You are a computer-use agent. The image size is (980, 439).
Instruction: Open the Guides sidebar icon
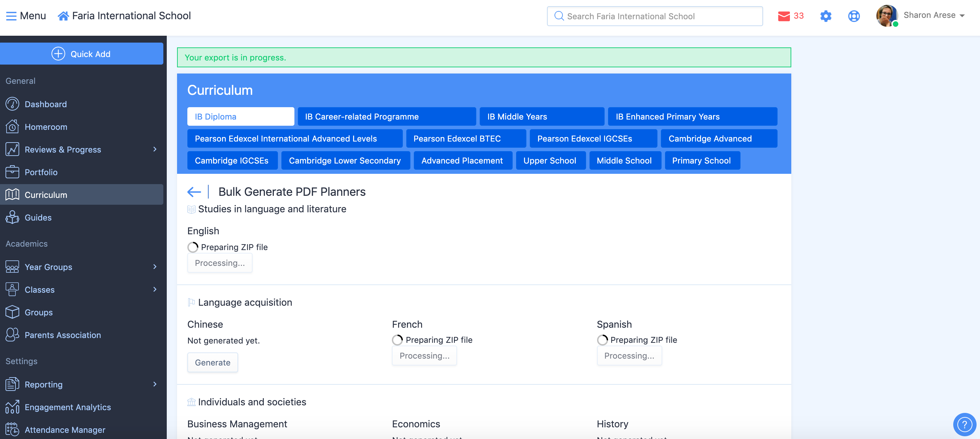click(12, 217)
